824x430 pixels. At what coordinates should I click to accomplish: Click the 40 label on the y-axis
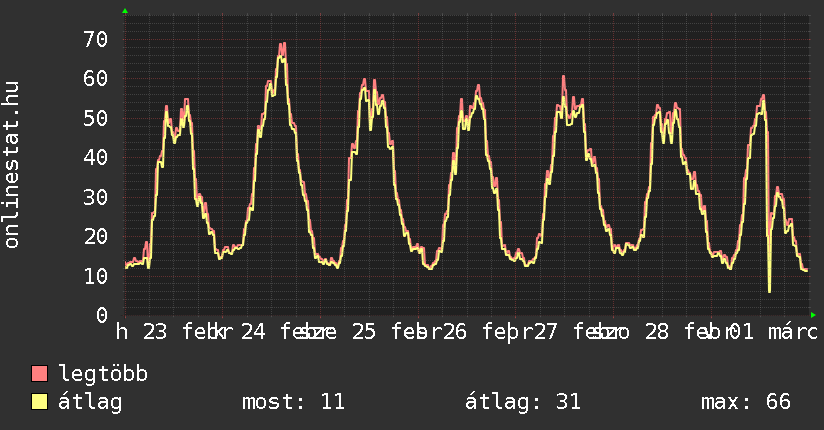pyautogui.click(x=95, y=157)
